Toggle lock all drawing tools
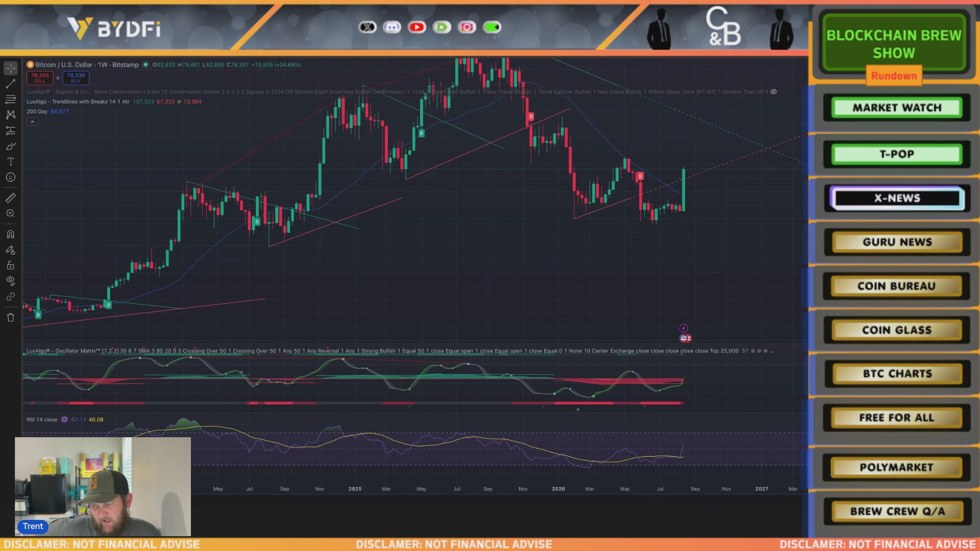 point(11,265)
